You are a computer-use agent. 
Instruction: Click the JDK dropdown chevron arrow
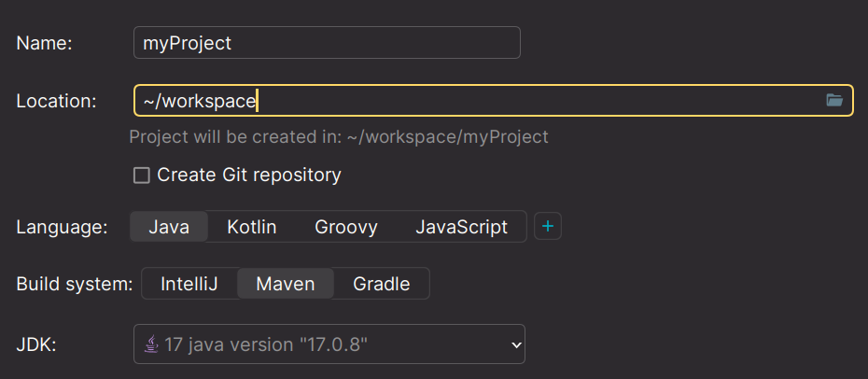pos(516,345)
